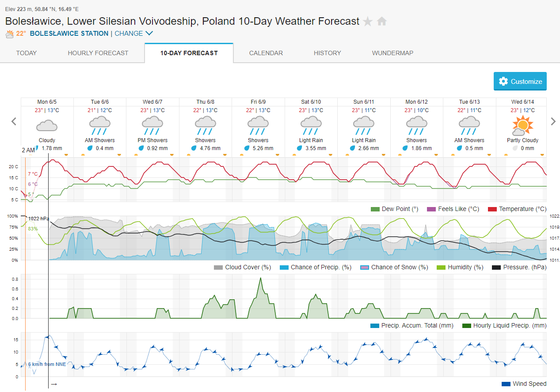Open the History tab
This screenshot has height=392, width=560.
[328, 53]
